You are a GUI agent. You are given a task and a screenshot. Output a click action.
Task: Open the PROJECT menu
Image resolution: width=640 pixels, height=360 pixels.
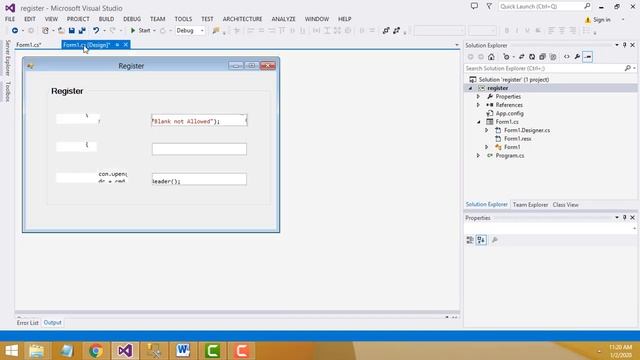(78, 19)
